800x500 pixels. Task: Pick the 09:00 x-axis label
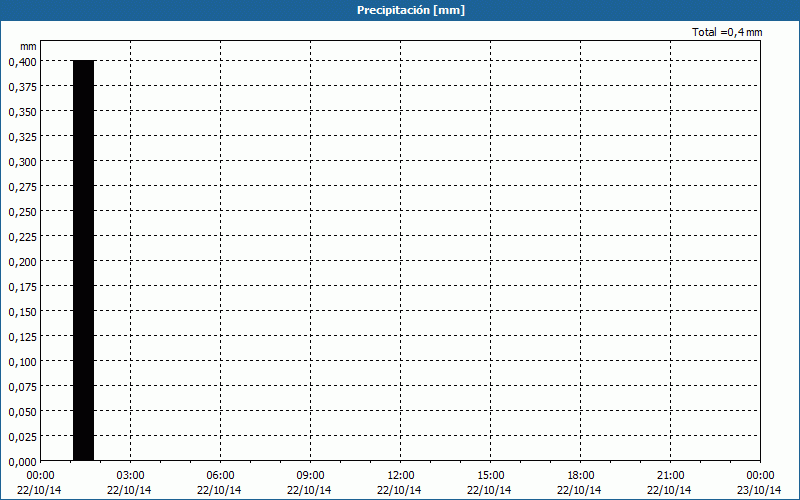pyautogui.click(x=310, y=476)
